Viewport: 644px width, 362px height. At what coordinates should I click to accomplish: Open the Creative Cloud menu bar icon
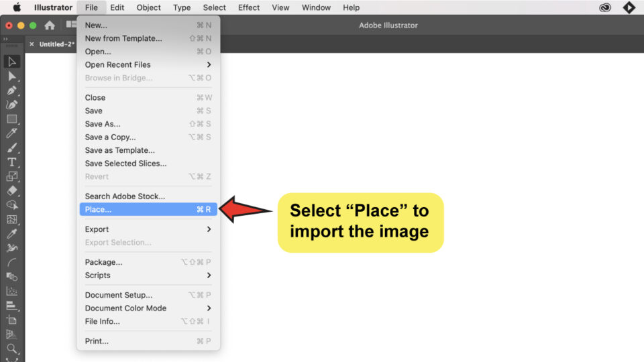(605, 7)
